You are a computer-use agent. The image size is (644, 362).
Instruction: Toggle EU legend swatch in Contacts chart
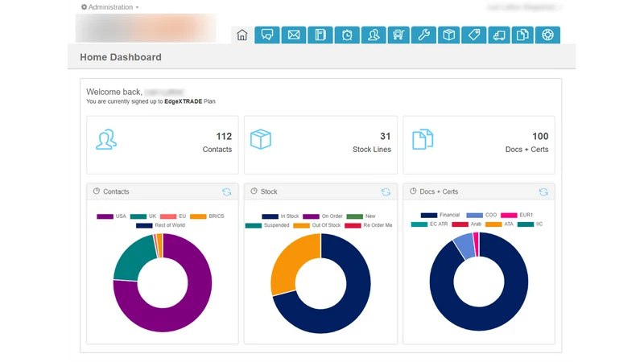168,216
